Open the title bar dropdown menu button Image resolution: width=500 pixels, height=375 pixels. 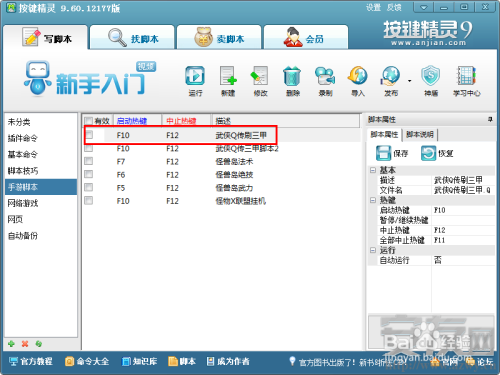pyautogui.click(x=423, y=7)
